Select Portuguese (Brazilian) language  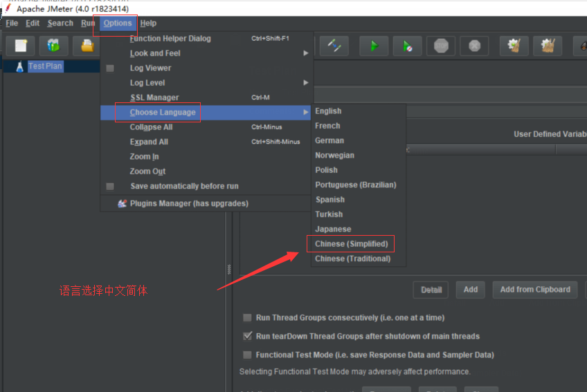coord(359,185)
